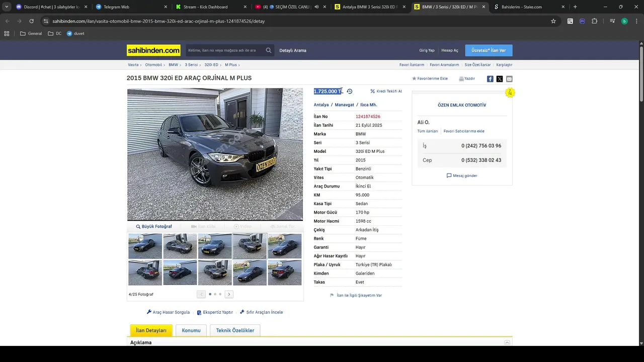Click Hesap Aç link
The image size is (644, 362).
tap(450, 50)
